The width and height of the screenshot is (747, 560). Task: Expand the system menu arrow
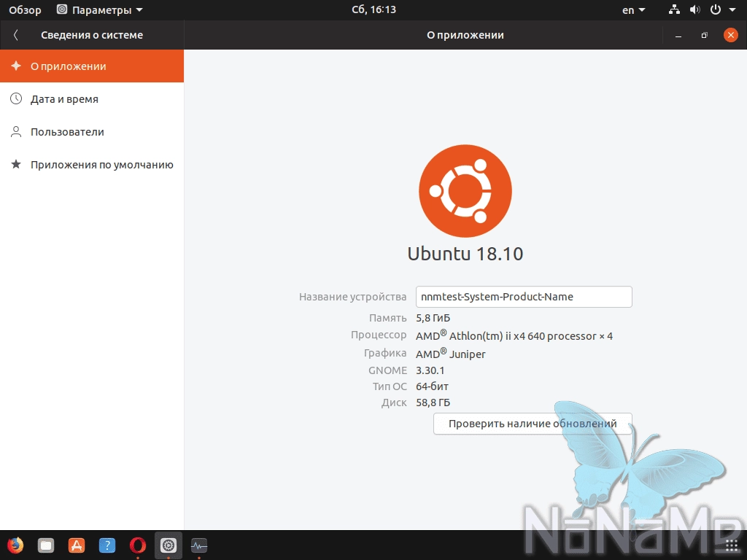tap(732, 10)
